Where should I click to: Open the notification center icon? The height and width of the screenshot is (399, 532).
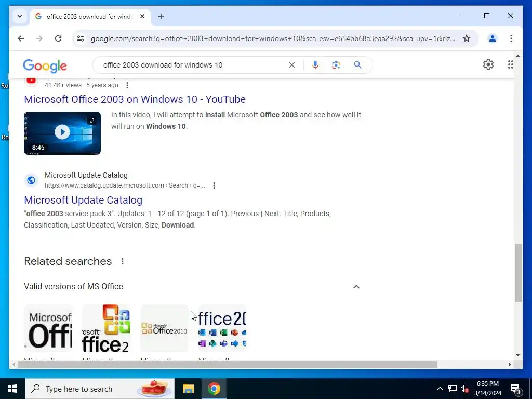click(515, 389)
